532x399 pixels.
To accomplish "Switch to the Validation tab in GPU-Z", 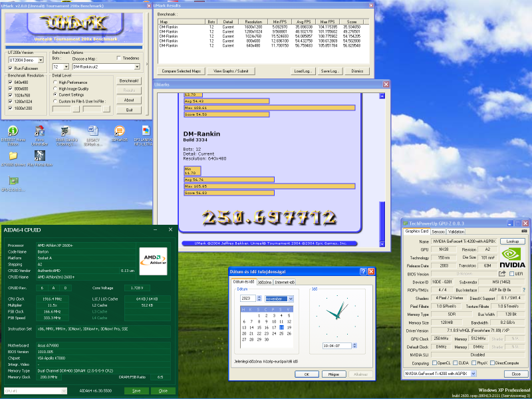I will point(456,231).
